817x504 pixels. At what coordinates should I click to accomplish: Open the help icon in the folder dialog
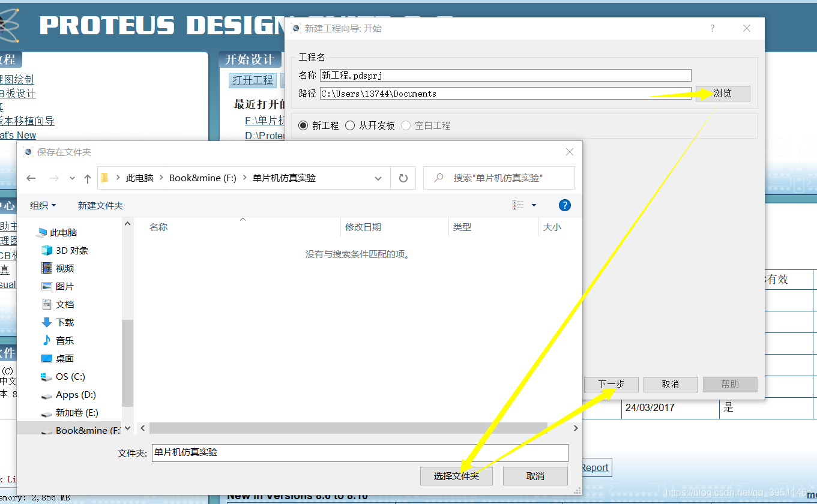[x=564, y=205]
